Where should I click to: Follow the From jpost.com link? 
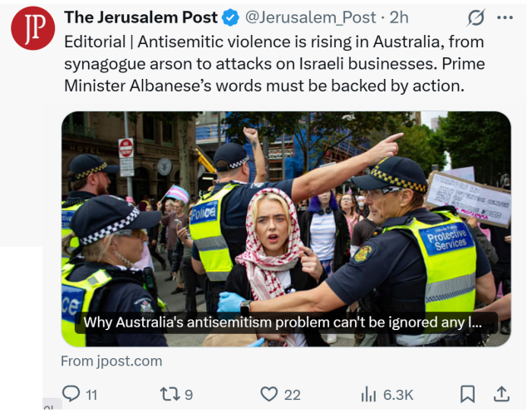[x=111, y=361]
